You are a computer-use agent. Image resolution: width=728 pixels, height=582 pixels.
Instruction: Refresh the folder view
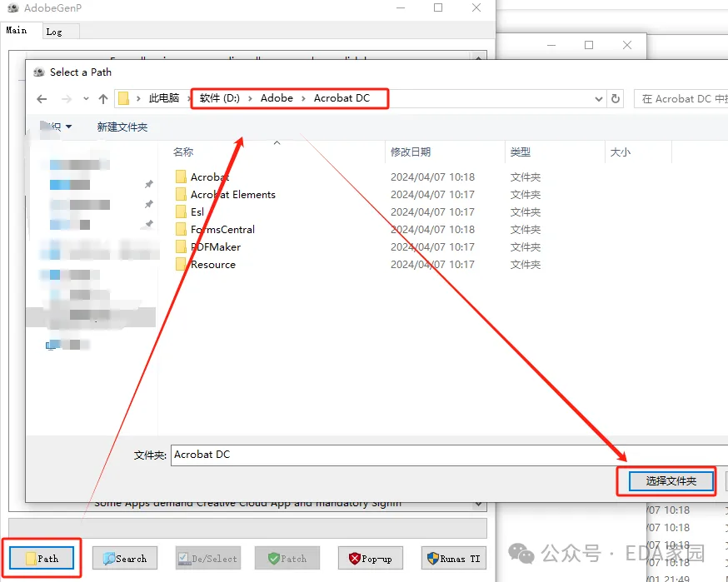click(616, 99)
